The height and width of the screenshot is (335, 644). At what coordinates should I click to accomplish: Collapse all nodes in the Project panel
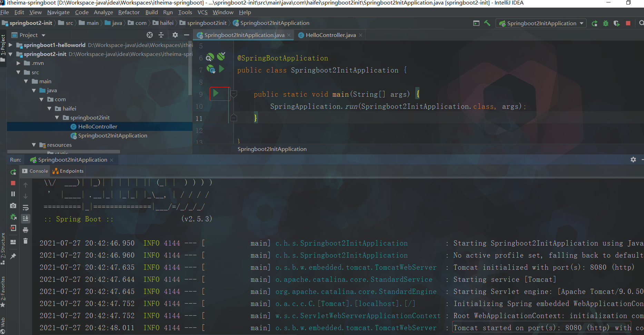click(x=161, y=35)
